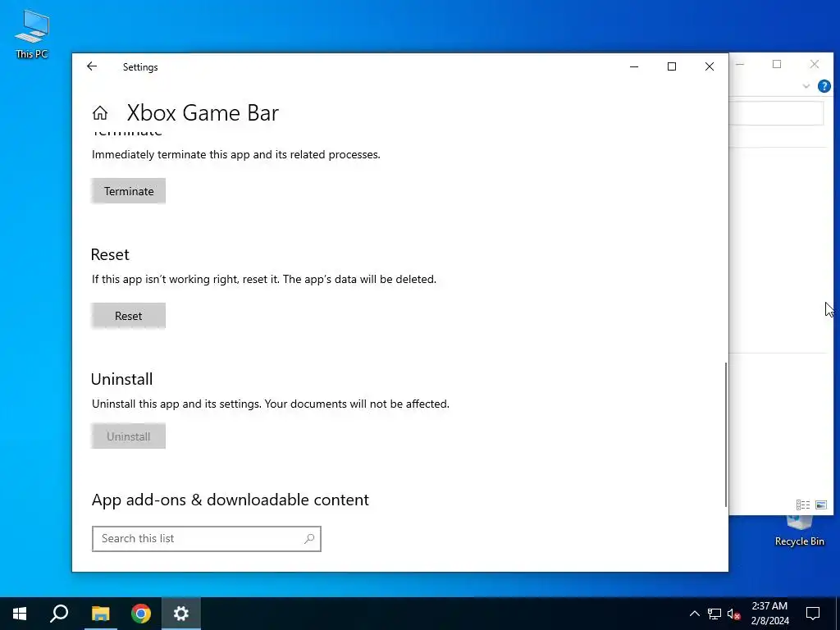Click the Help icon in background window
The width and height of the screenshot is (840, 630).
(x=824, y=86)
